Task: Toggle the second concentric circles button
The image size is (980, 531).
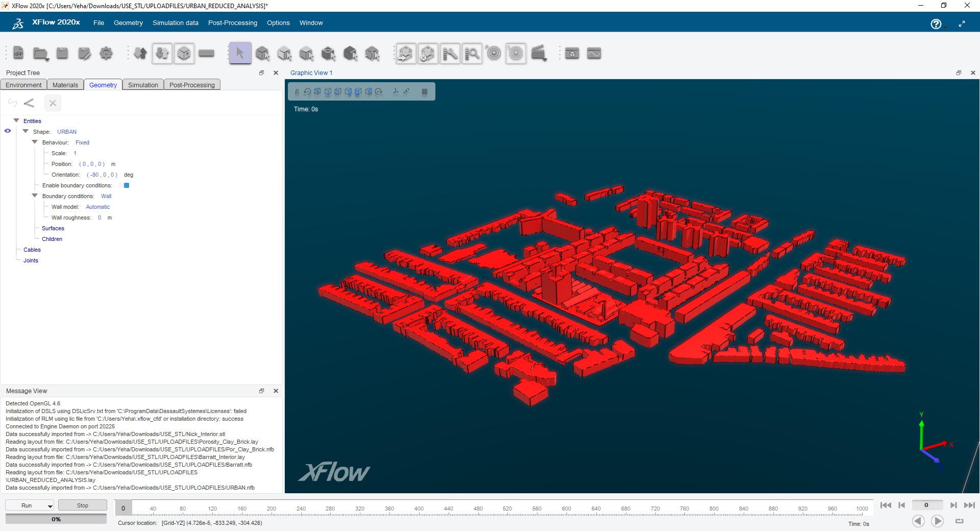Action: coord(516,53)
